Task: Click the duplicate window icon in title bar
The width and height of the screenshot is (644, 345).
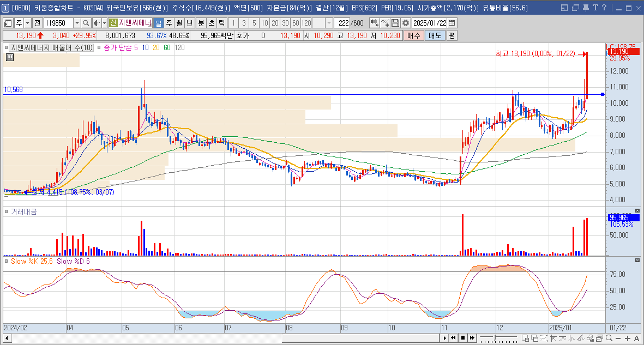Action: [575, 8]
